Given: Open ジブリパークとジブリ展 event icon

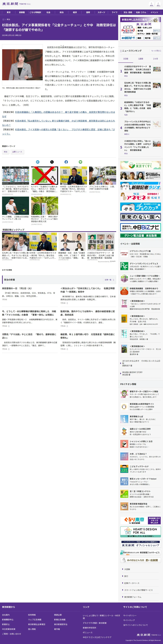Looking at the screenshot, I should [x=124, y=253].
